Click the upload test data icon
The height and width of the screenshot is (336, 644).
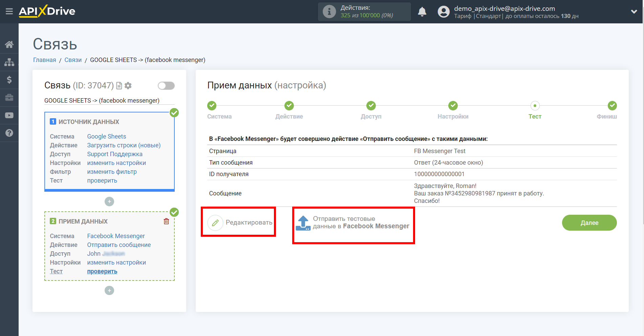(303, 223)
